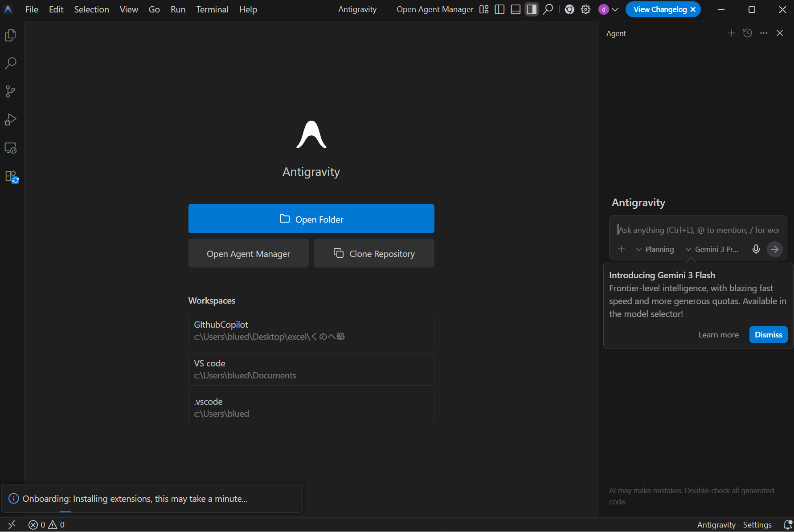Open the Source Control view
This screenshot has height=532, width=794.
tap(11, 92)
